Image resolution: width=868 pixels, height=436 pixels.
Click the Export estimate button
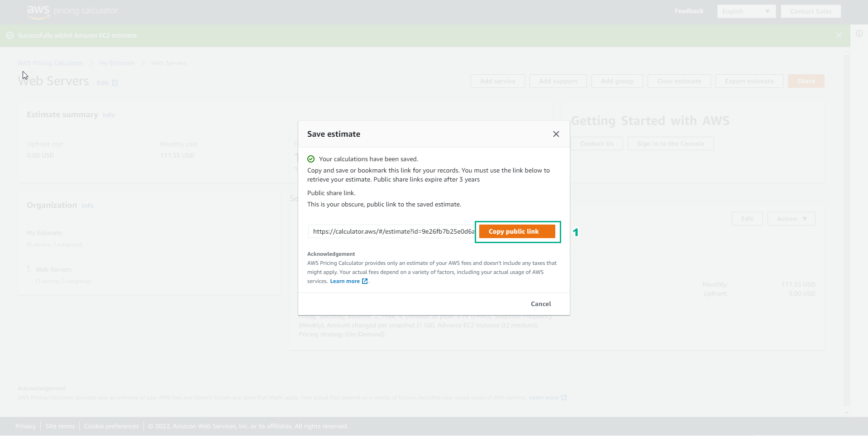[749, 81]
